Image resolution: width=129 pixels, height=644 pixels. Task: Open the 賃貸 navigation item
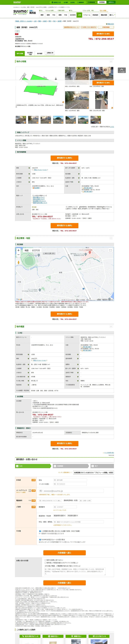42,15
